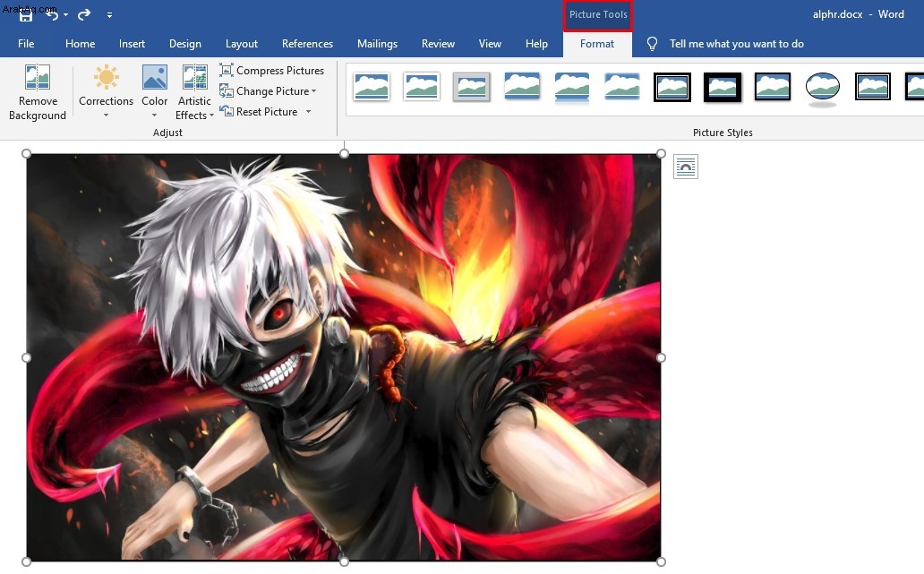Apply the Reflected Rounded Rectangle style
The height and width of the screenshot is (574, 924).
coord(572,89)
